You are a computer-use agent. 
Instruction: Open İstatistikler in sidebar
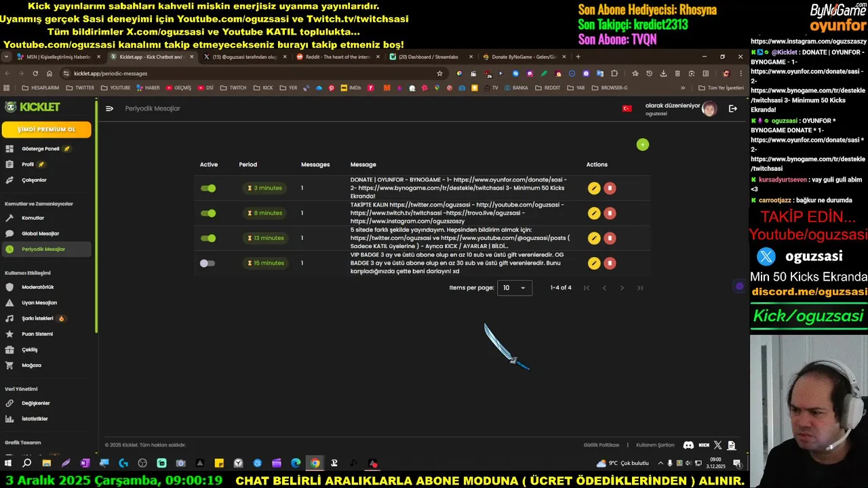pyautogui.click(x=46, y=419)
